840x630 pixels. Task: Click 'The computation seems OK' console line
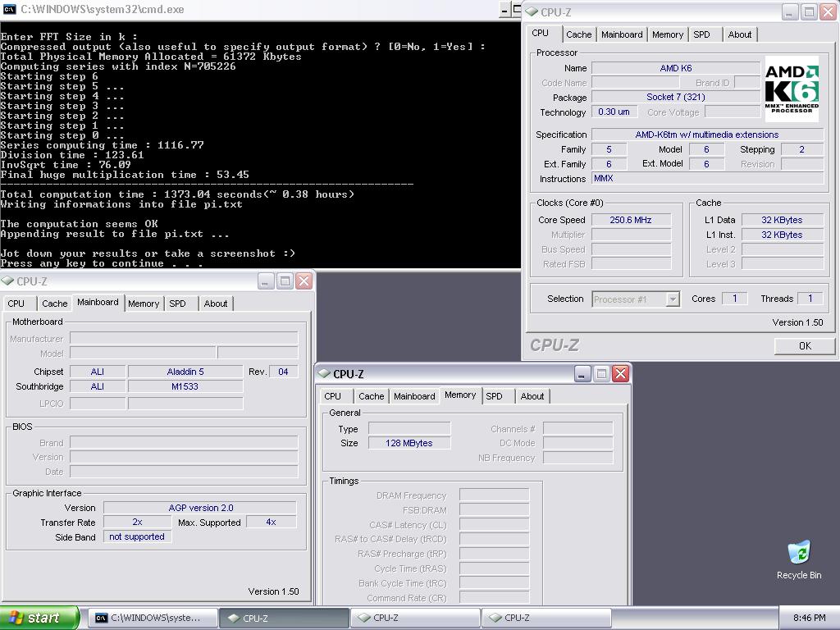80,224
